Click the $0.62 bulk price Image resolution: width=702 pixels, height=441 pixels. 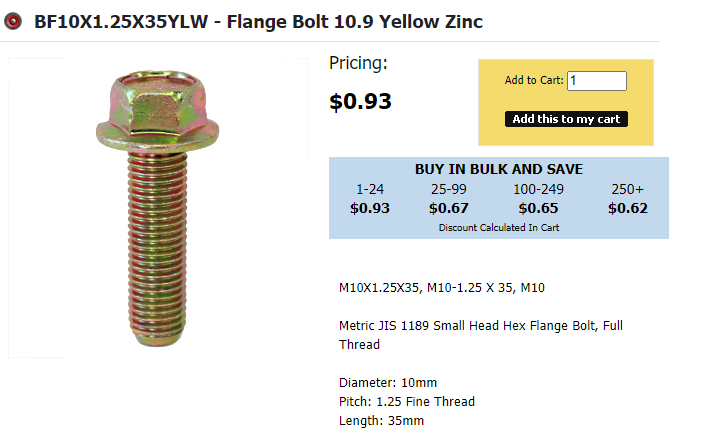pos(628,209)
